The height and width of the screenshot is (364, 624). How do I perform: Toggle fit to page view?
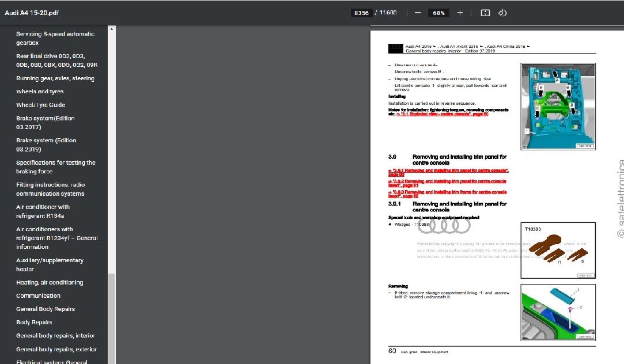pos(485,13)
